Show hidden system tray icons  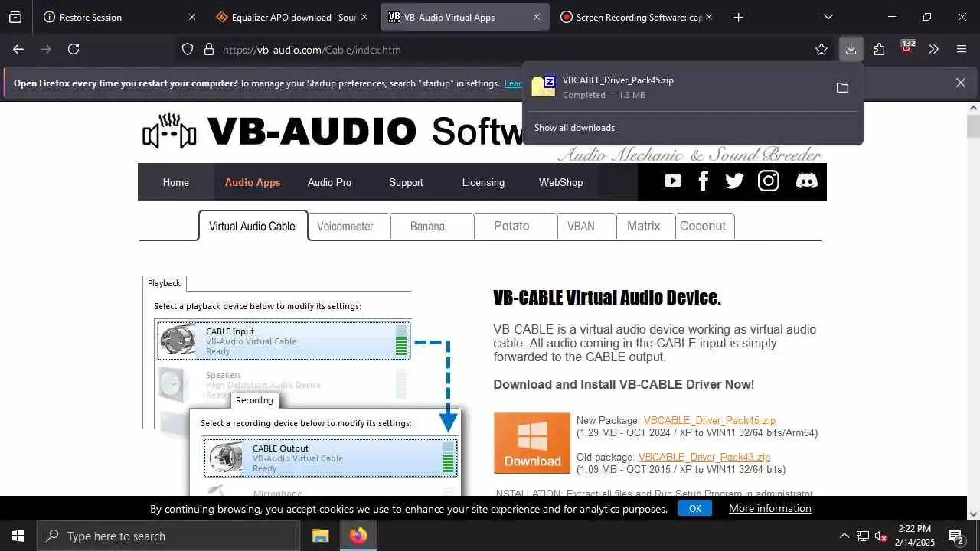pyautogui.click(x=844, y=536)
